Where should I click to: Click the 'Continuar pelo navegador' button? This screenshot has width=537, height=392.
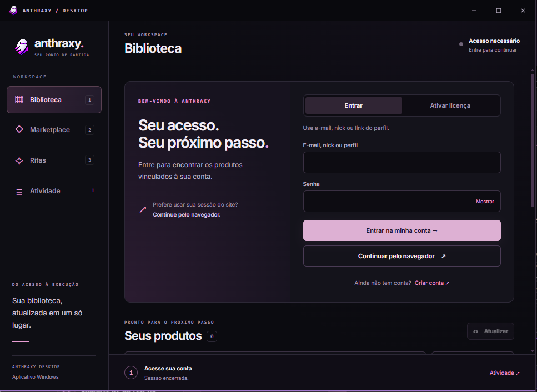(402, 256)
